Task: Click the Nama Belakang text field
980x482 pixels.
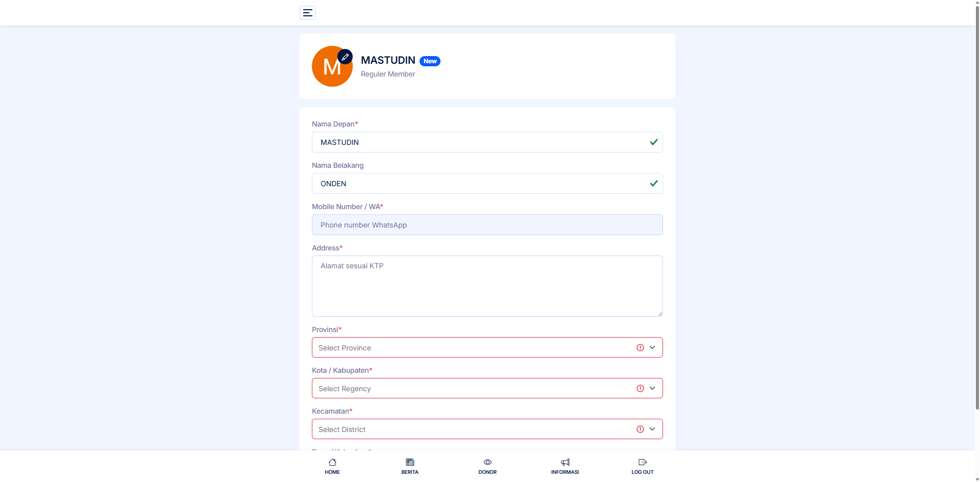Action: (480, 184)
